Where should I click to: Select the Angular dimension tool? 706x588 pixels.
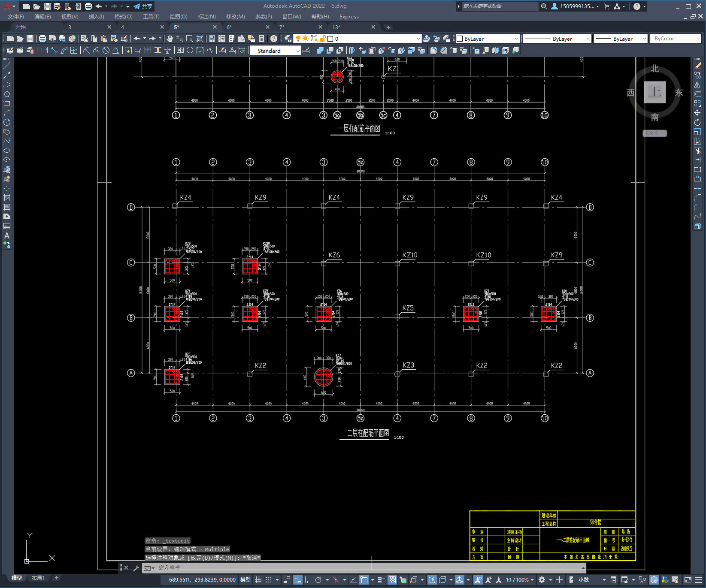pos(115,50)
